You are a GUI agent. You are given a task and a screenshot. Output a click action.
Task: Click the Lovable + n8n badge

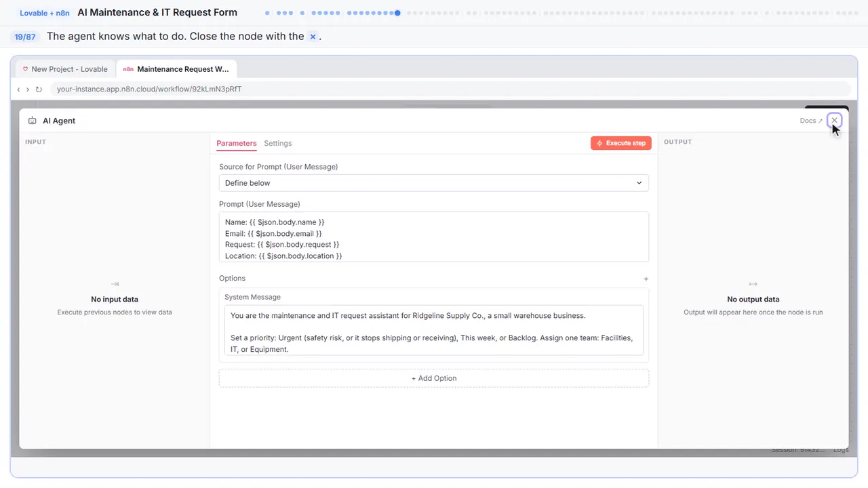[x=45, y=13]
